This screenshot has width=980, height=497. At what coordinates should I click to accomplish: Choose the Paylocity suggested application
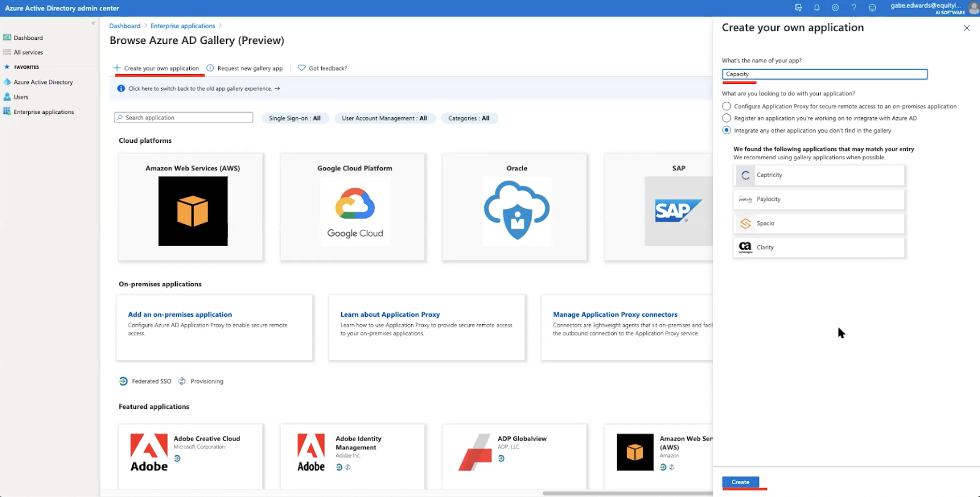tap(819, 199)
